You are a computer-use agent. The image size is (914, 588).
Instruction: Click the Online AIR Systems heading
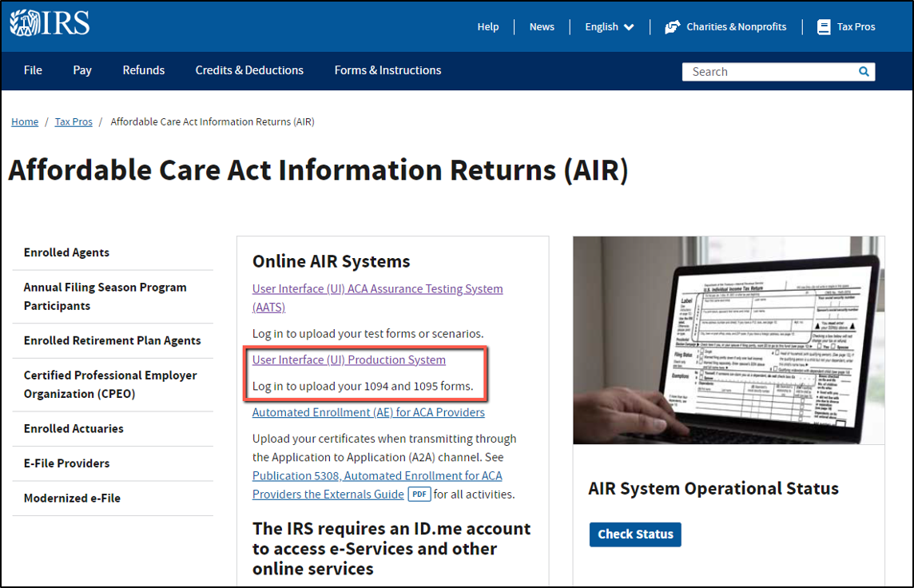point(331,262)
